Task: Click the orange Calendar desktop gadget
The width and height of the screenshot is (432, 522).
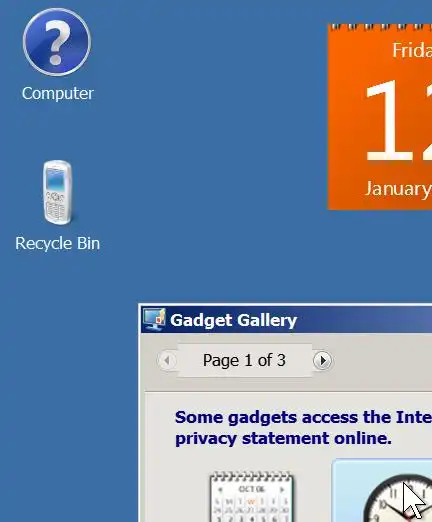Action: coord(380,117)
